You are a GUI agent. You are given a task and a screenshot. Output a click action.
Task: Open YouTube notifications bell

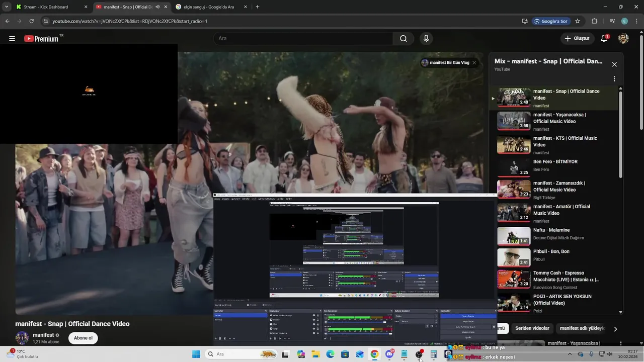[605, 39]
